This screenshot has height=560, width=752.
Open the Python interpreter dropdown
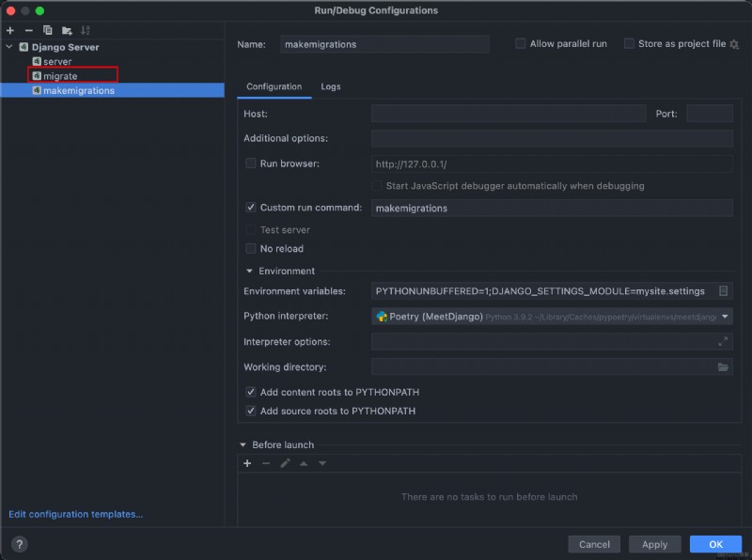(x=725, y=317)
